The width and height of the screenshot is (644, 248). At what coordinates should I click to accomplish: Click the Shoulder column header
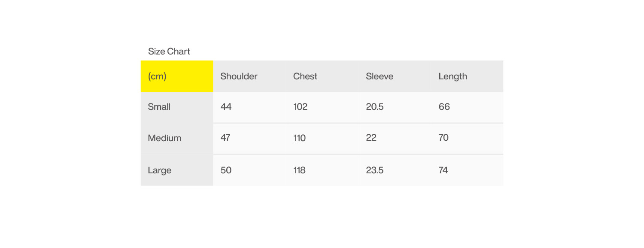239,76
